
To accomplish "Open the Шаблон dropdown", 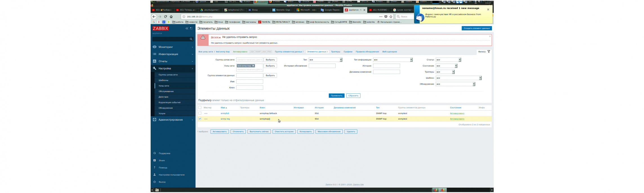I will [x=458, y=78].
